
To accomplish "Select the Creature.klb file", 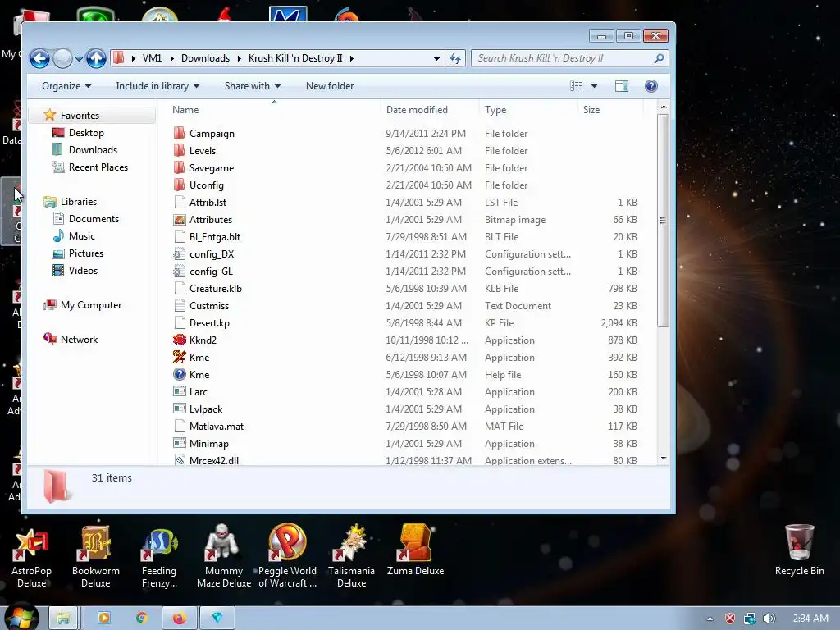I will 216,288.
